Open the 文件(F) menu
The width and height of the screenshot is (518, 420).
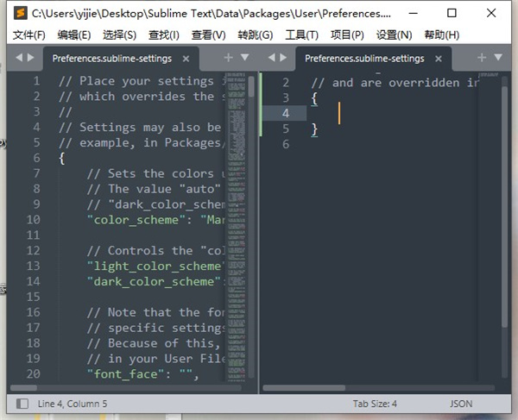[29, 34]
